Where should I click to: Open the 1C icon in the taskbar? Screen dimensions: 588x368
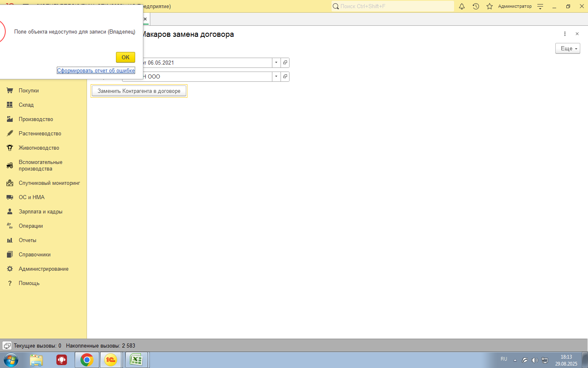tap(111, 360)
